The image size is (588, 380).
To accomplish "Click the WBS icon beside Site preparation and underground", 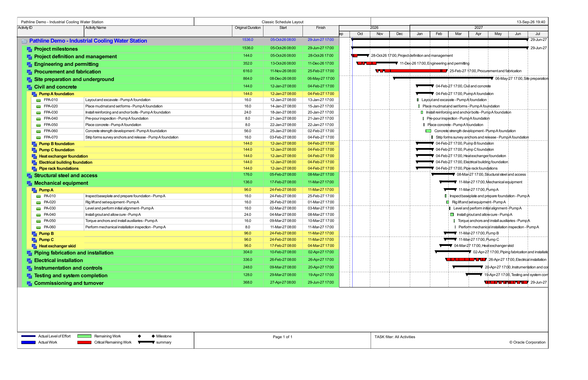I will (29, 80).
